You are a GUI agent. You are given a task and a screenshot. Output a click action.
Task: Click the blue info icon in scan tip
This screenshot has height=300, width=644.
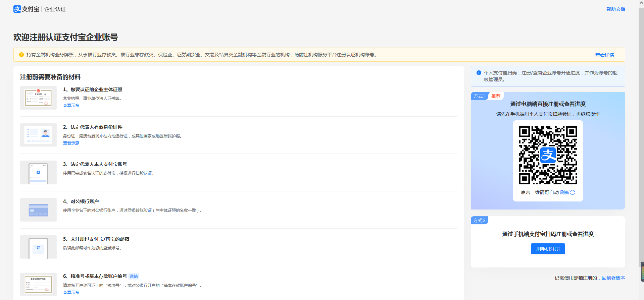479,73
